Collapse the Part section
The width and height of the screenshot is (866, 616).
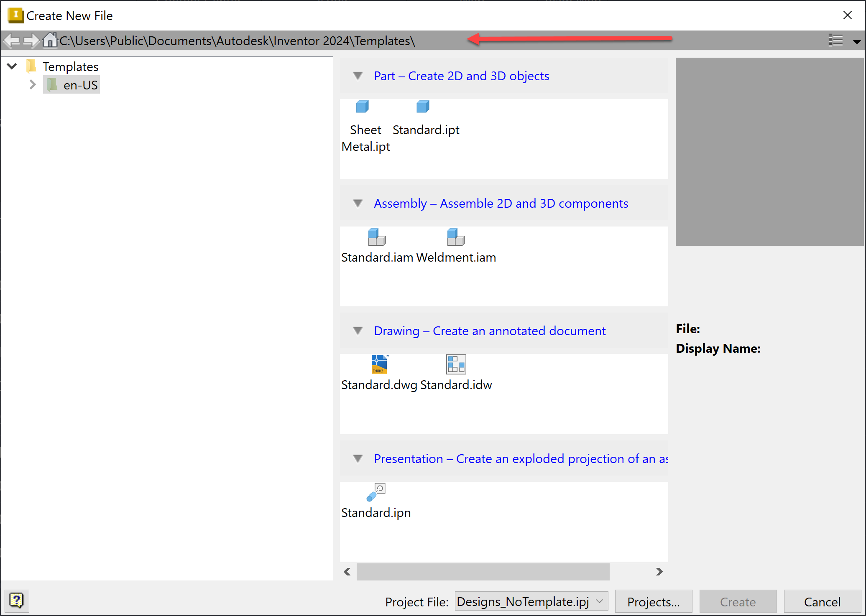(x=358, y=76)
